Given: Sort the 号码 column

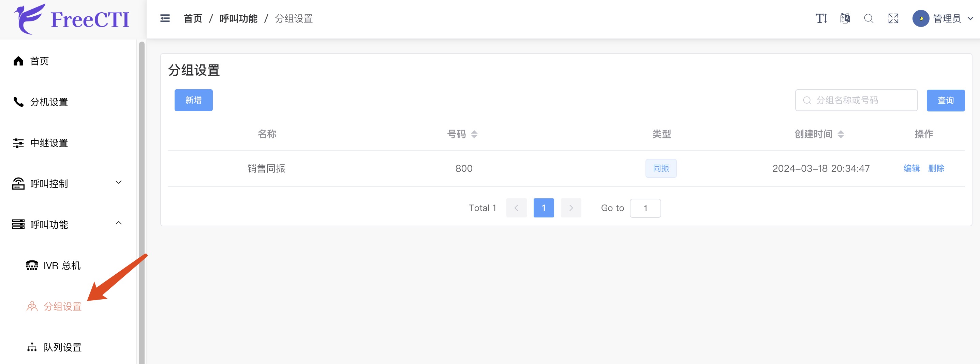Looking at the screenshot, I should (474, 134).
